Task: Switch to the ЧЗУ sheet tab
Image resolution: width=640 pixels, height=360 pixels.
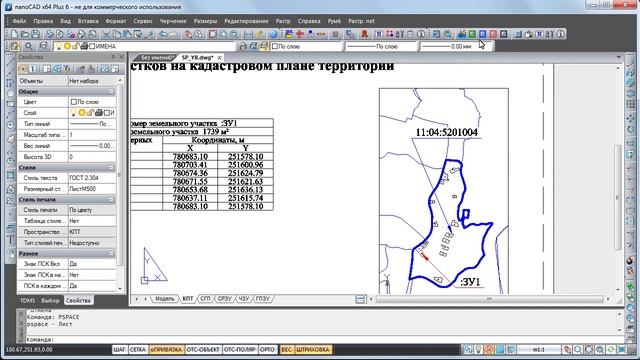Action: 244,299
